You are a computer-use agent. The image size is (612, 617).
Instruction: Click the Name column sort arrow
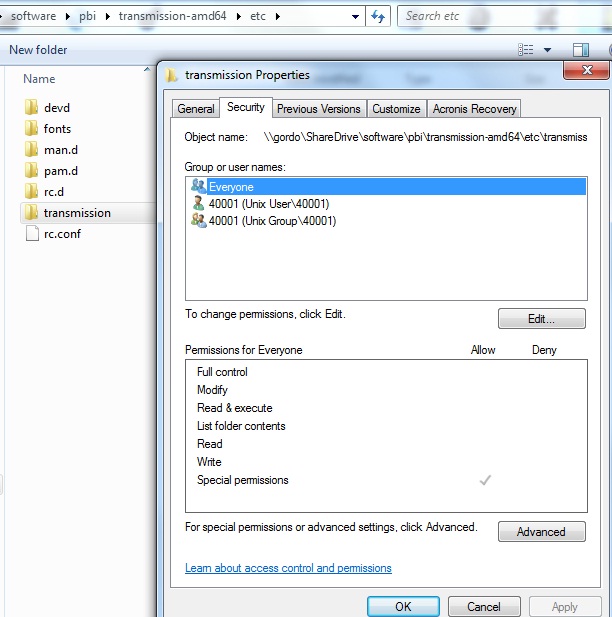pos(147,69)
